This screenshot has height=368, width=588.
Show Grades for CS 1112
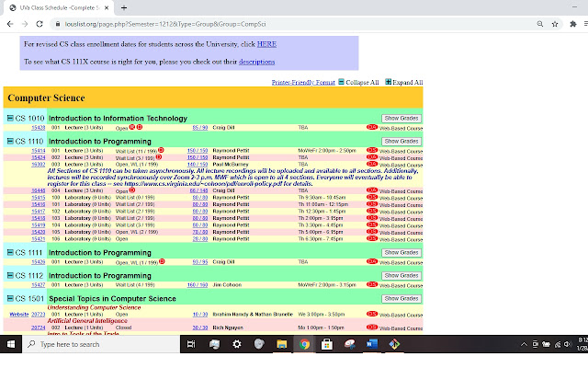(401, 276)
